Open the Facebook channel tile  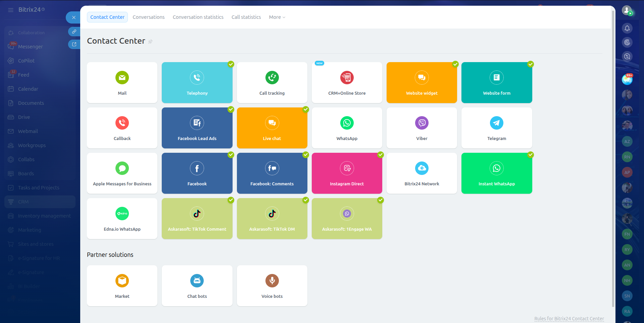point(197,173)
